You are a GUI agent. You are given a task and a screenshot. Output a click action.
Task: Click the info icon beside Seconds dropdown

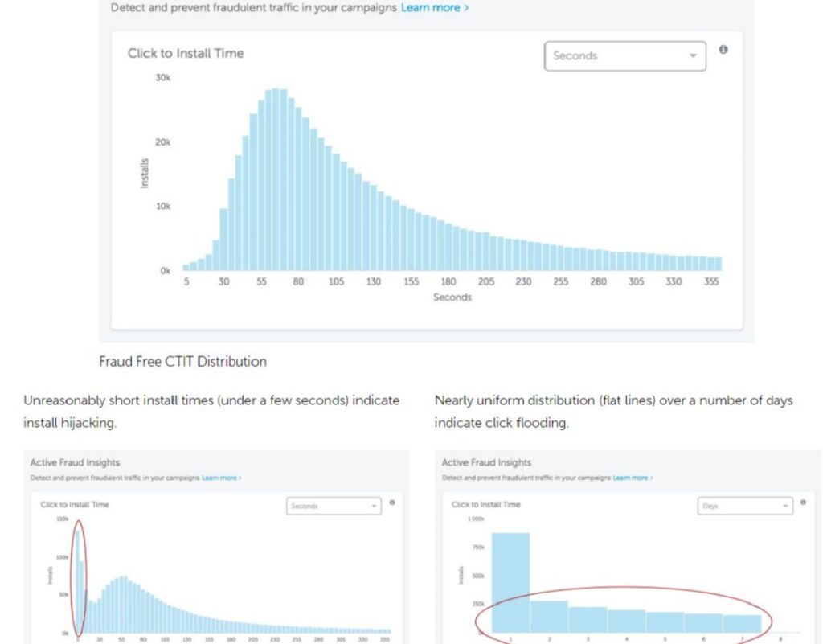pos(723,49)
